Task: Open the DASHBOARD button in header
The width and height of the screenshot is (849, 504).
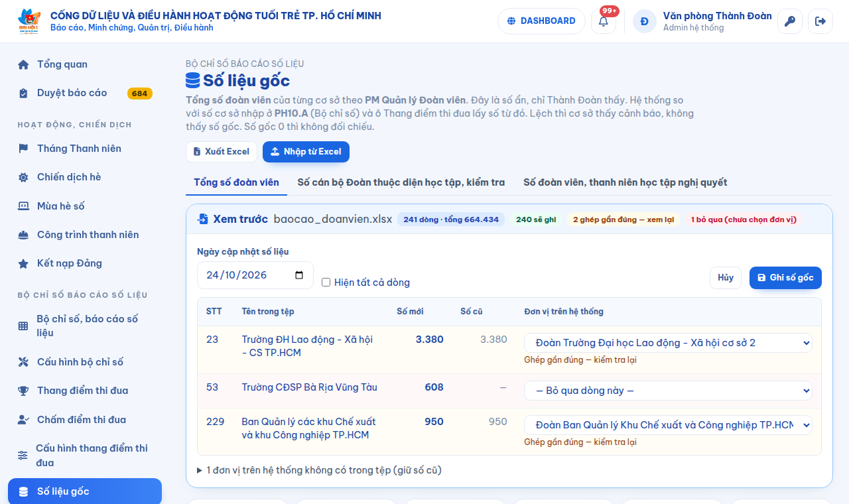Action: click(541, 21)
